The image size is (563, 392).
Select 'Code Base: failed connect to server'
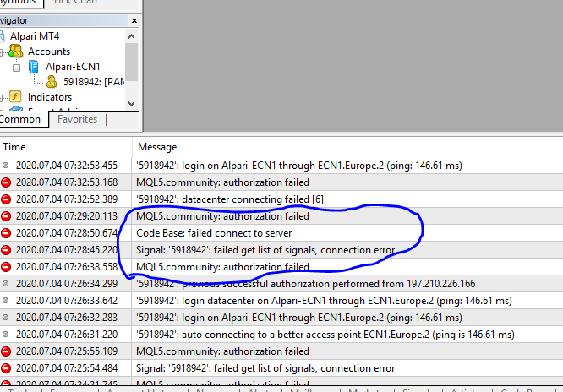(x=214, y=233)
